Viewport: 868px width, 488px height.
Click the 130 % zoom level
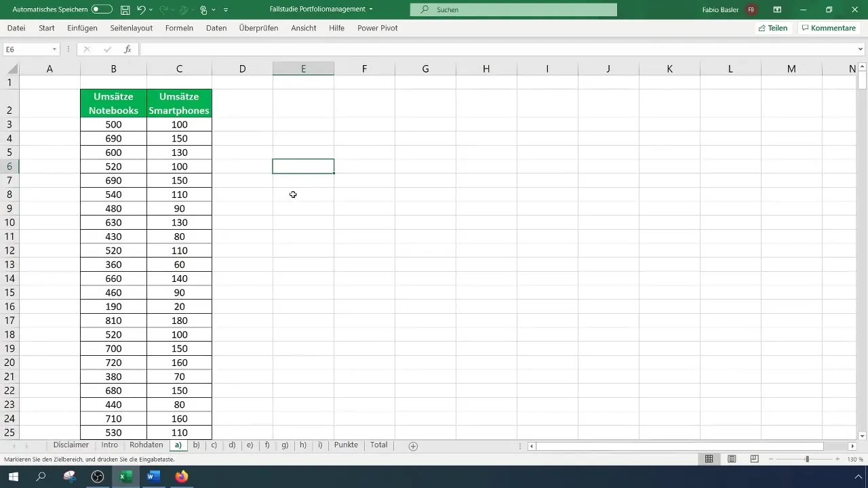tap(855, 459)
